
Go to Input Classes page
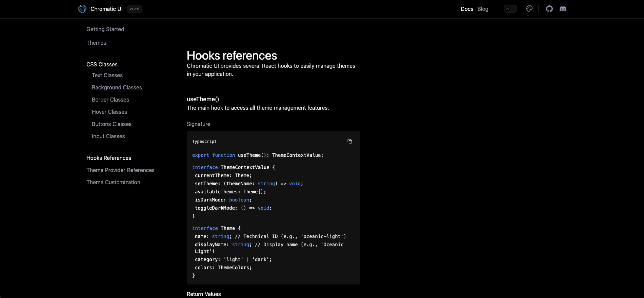point(108,136)
